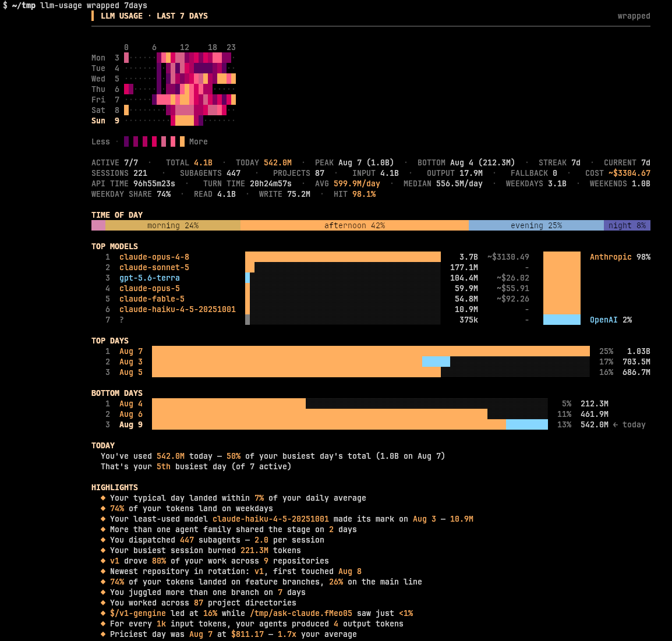Select the "night 8%" time-of-day segment

[627, 225]
